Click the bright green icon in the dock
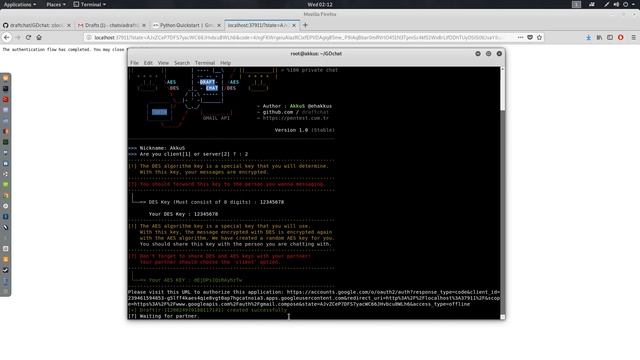This screenshot has height=360, width=640. (x=5, y=184)
